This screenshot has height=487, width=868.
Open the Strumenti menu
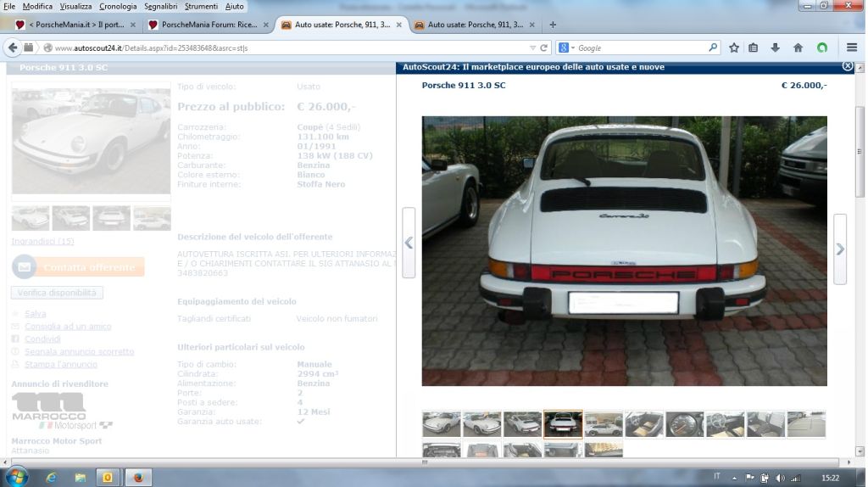pos(201,6)
